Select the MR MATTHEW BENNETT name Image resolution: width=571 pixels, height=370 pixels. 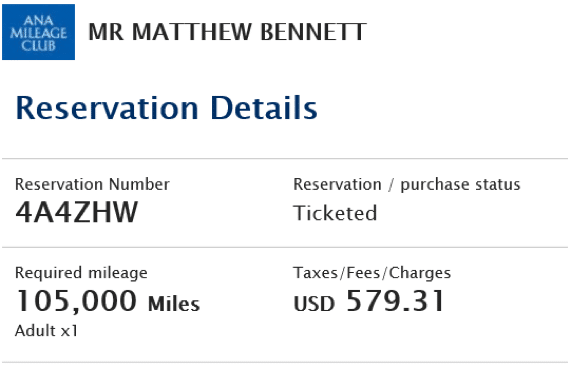point(227,32)
